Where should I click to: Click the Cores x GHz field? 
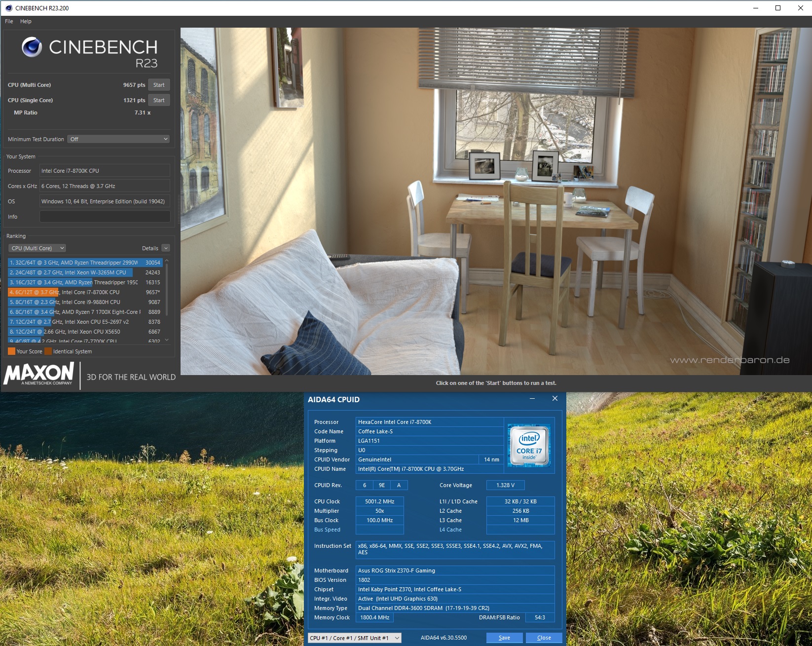pyautogui.click(x=105, y=186)
